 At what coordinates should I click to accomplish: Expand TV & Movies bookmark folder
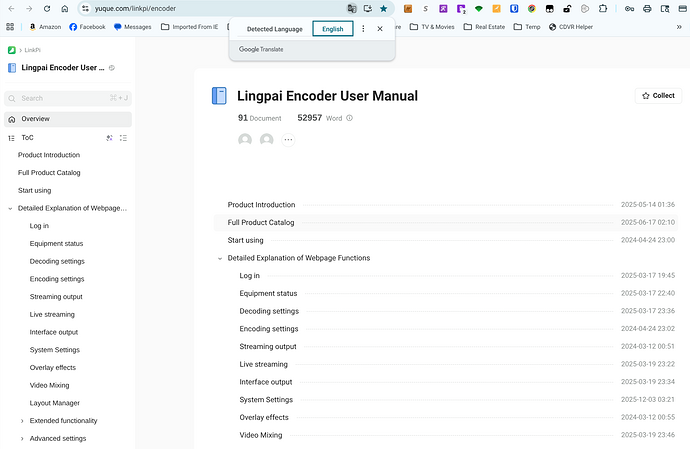click(432, 27)
